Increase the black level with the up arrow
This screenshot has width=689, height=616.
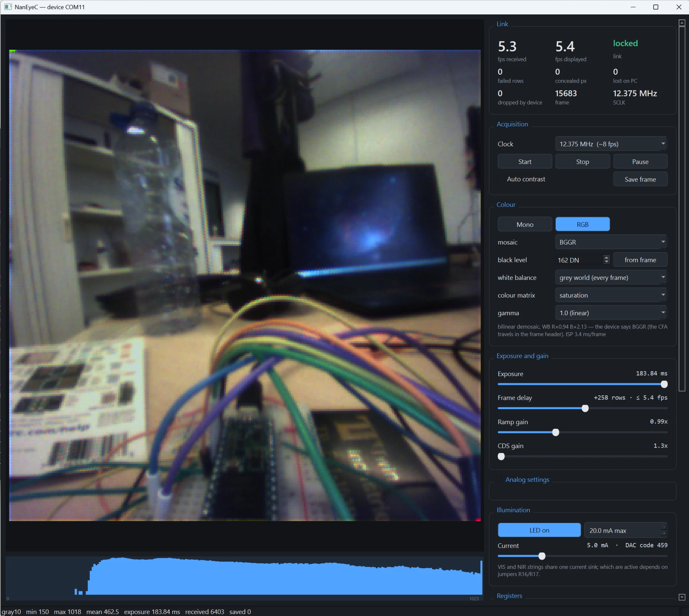click(x=606, y=257)
